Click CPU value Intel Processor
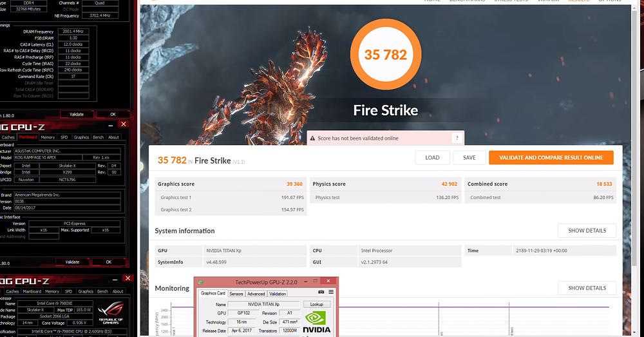644x337 pixels. pos(377,251)
